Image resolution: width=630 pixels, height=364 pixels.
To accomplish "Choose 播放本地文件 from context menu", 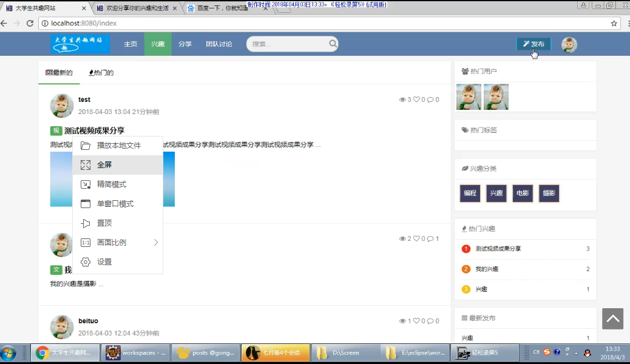I will [x=118, y=146].
